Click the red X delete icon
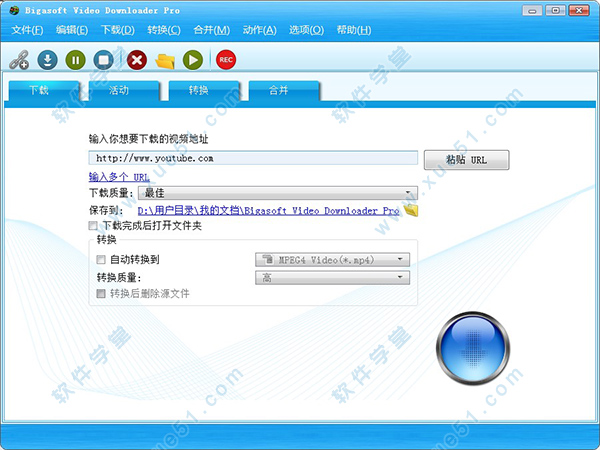Viewport: 600px width, 450px height. [x=137, y=61]
